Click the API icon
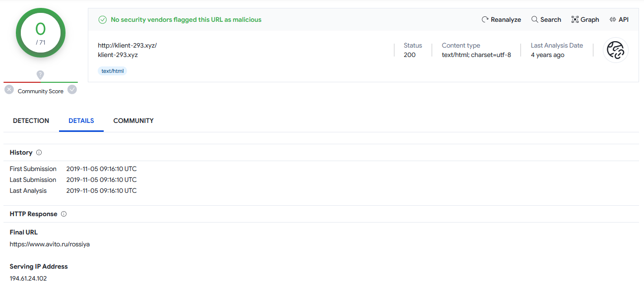This screenshot has height=288, width=644. click(x=613, y=20)
